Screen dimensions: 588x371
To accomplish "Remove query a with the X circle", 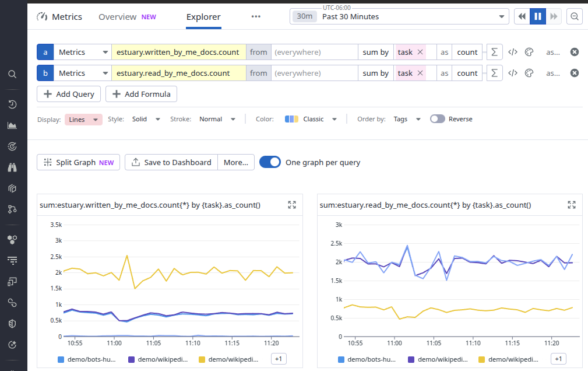I will [575, 52].
